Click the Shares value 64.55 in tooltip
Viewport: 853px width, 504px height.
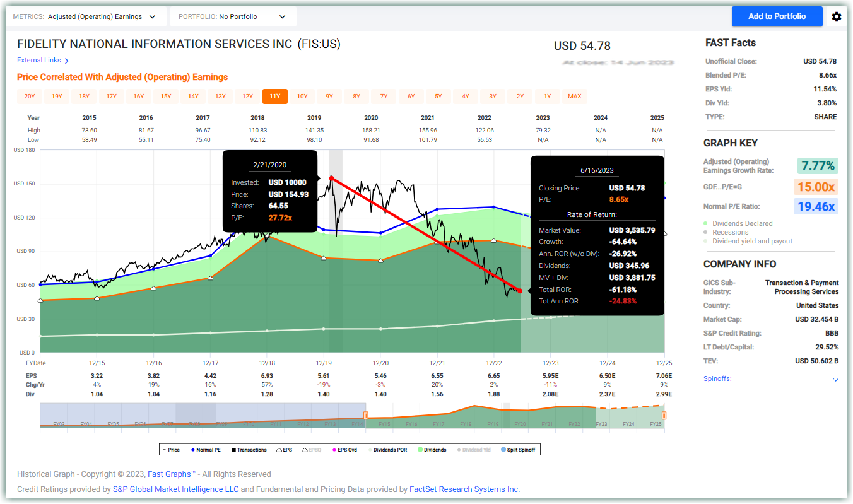click(x=278, y=206)
